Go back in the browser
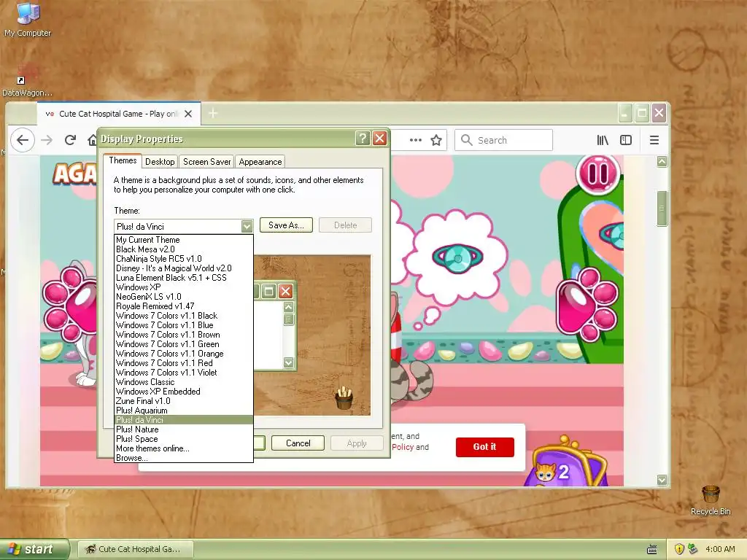The image size is (747, 560). (23, 140)
